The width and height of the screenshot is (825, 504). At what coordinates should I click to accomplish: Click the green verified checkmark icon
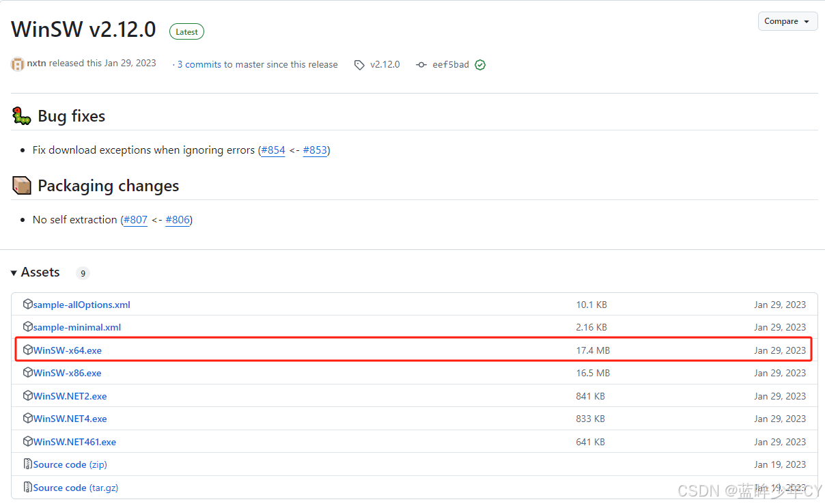point(480,65)
